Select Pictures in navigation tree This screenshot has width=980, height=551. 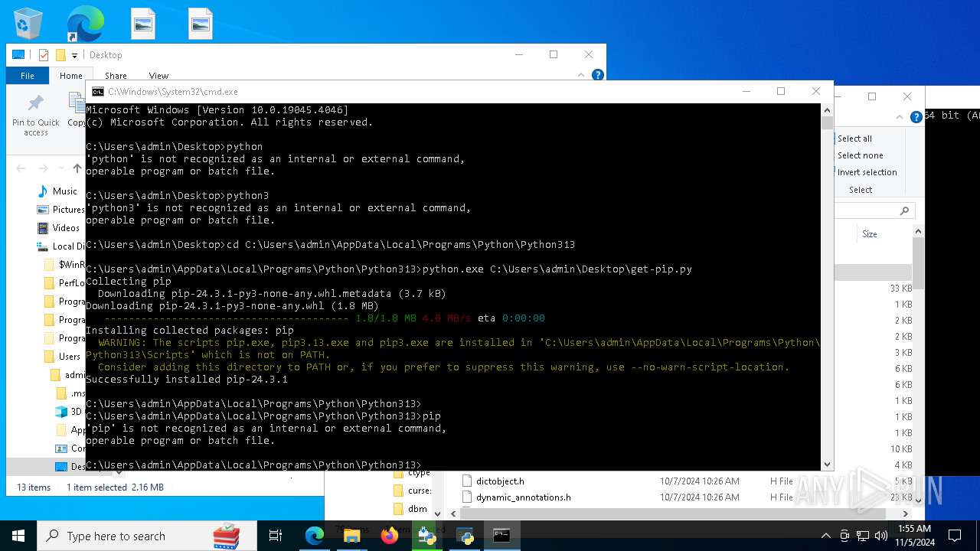60,209
